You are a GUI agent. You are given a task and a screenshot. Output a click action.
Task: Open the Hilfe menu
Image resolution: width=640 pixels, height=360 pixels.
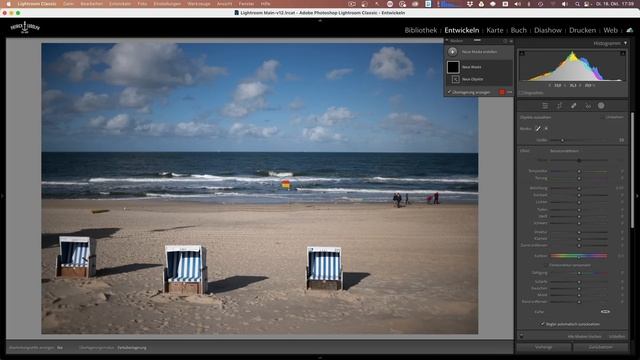click(265, 4)
